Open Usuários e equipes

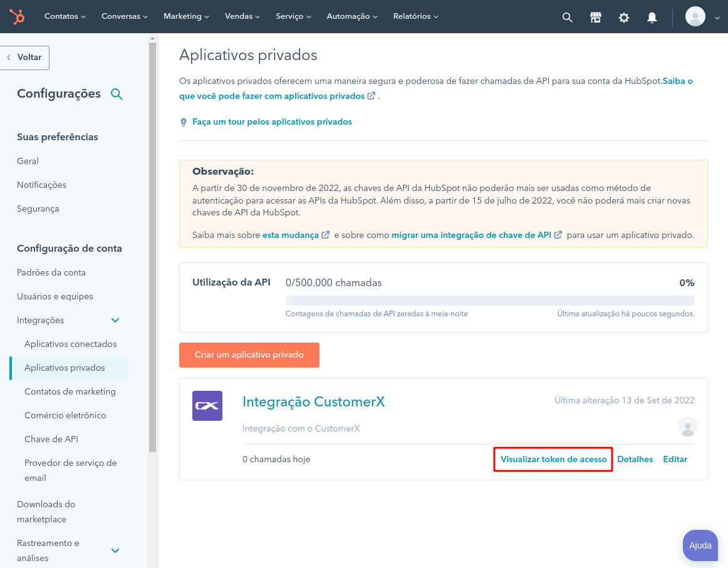[55, 296]
